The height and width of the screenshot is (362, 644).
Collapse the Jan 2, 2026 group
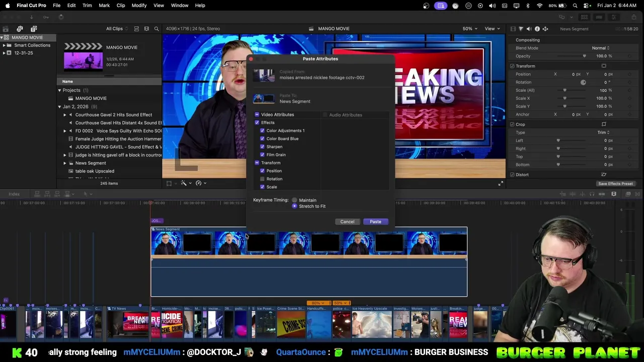pos(59,107)
